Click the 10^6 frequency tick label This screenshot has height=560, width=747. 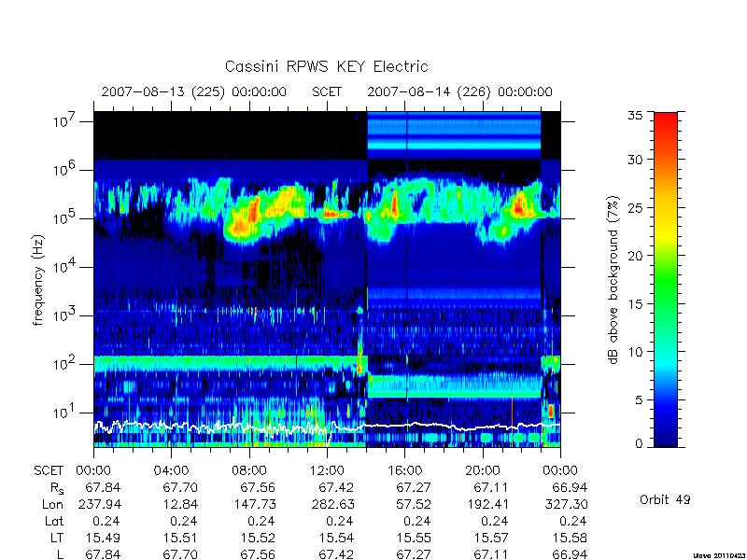65,170
